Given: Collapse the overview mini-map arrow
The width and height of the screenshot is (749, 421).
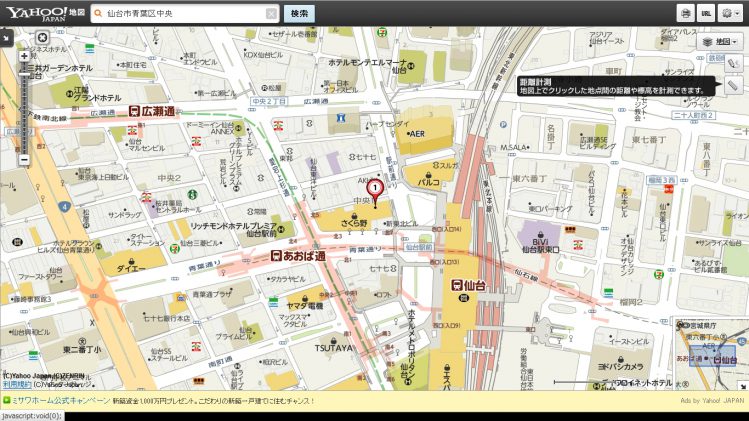Looking at the screenshot, I should (x=743, y=385).
